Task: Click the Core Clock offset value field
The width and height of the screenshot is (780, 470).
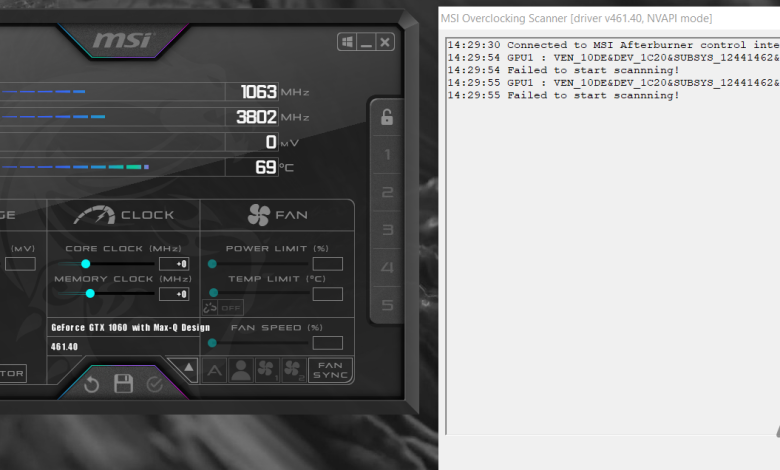Action: (x=174, y=264)
